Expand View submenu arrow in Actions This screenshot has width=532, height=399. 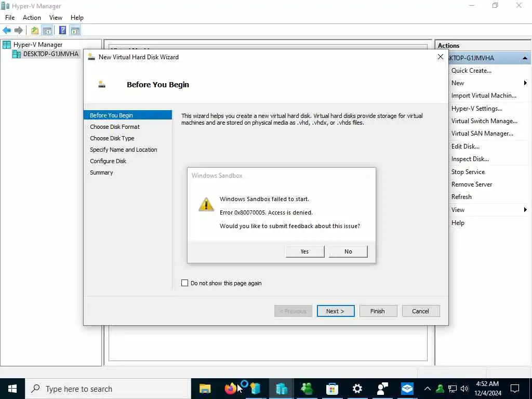525,210
